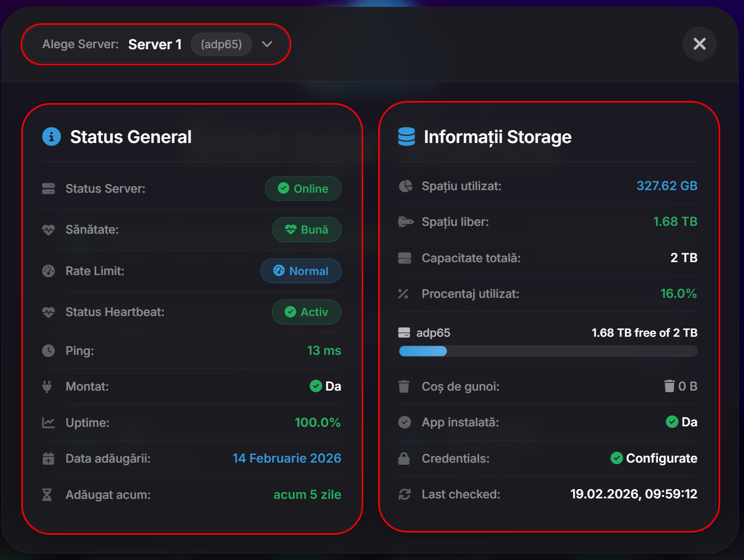Click the database icon beside Informații Storage

(406, 137)
